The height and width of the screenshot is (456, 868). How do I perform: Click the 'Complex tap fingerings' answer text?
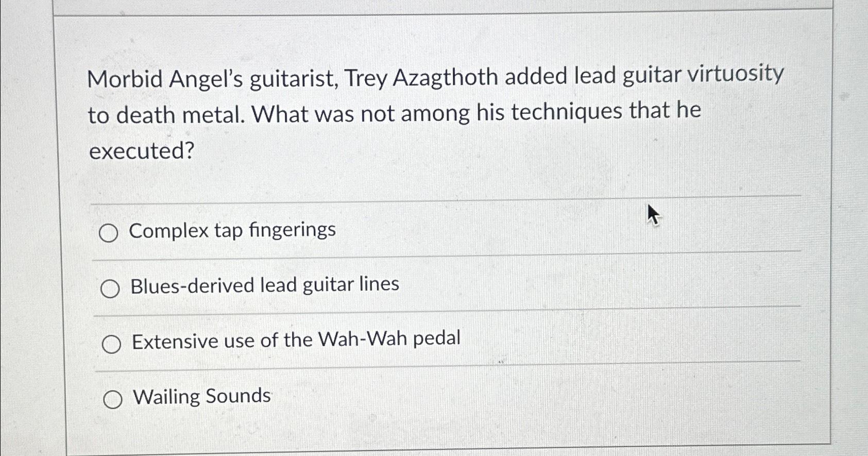233,230
